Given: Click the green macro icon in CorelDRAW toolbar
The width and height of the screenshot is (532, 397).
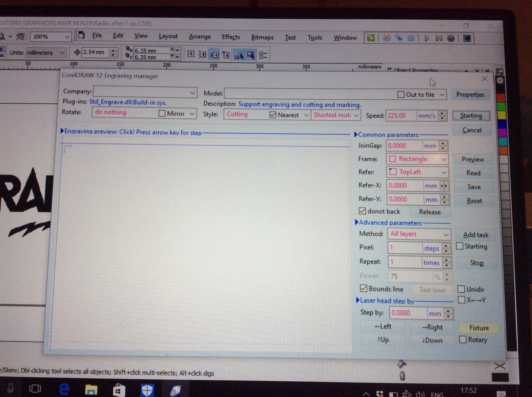Looking at the screenshot, I should pos(371,38).
